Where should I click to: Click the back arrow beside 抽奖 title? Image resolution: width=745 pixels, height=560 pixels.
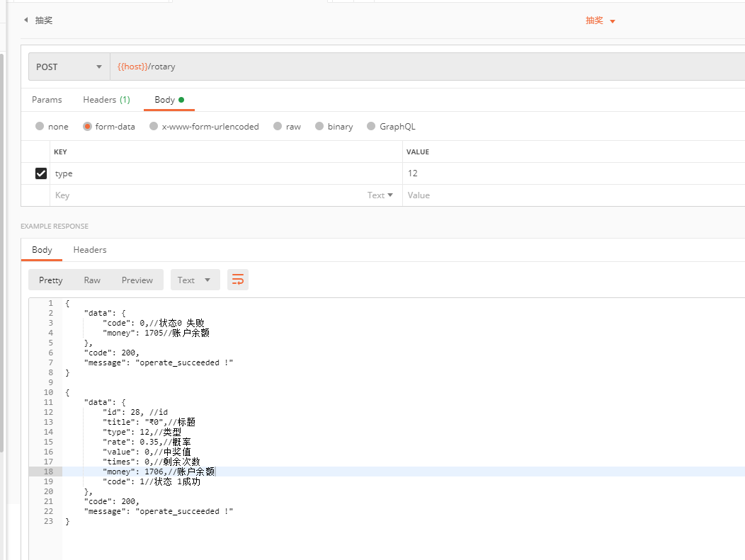click(x=25, y=20)
